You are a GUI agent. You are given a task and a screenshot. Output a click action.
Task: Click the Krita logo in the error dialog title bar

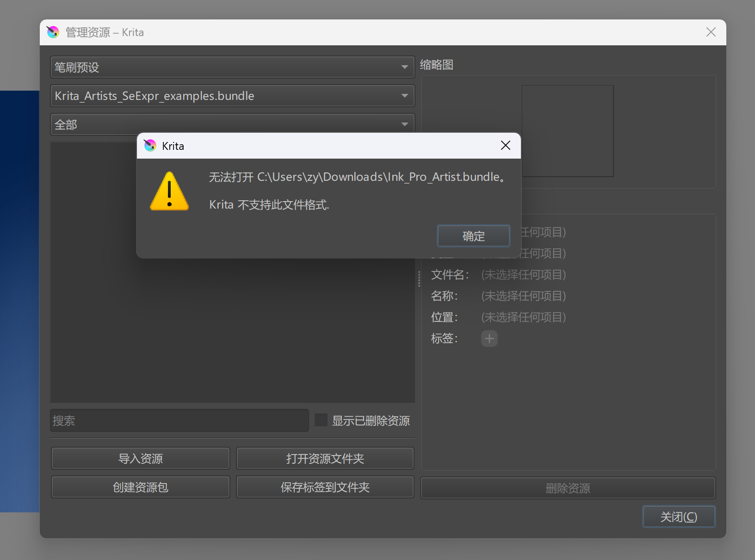pyautogui.click(x=150, y=146)
